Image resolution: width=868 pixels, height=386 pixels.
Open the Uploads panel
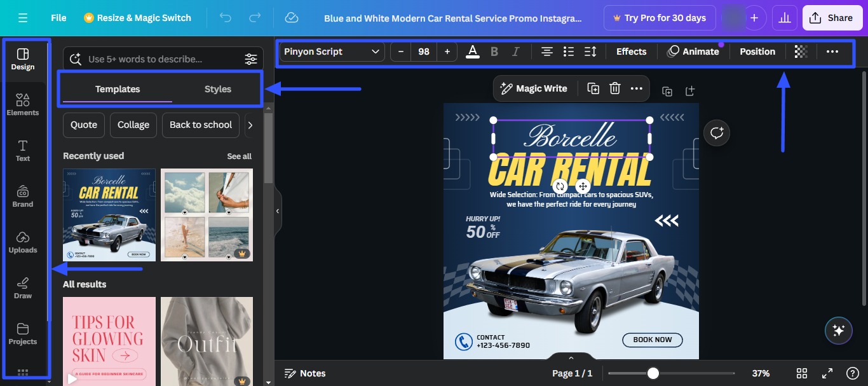tap(23, 242)
